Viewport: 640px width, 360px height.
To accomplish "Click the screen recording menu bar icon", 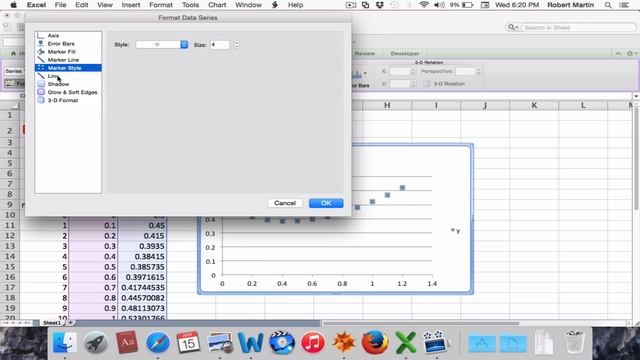I will tap(351, 5).
